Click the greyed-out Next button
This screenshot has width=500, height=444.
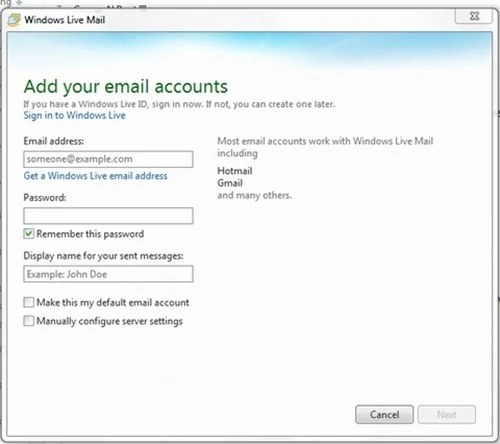[447, 414]
